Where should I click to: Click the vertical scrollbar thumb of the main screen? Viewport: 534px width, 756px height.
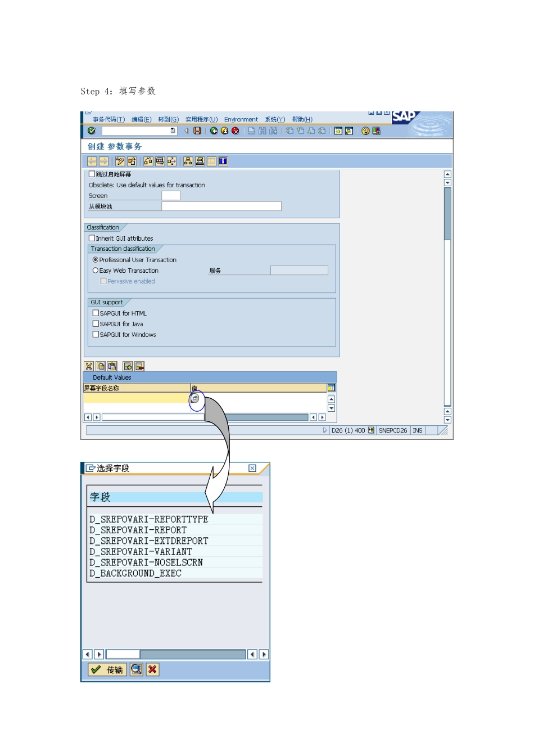(447, 214)
